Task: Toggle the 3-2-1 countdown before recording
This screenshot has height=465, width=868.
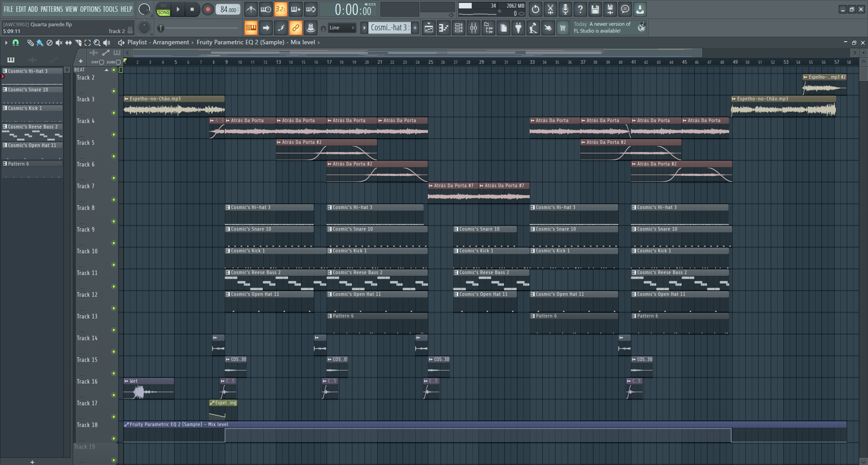Action: (280, 9)
